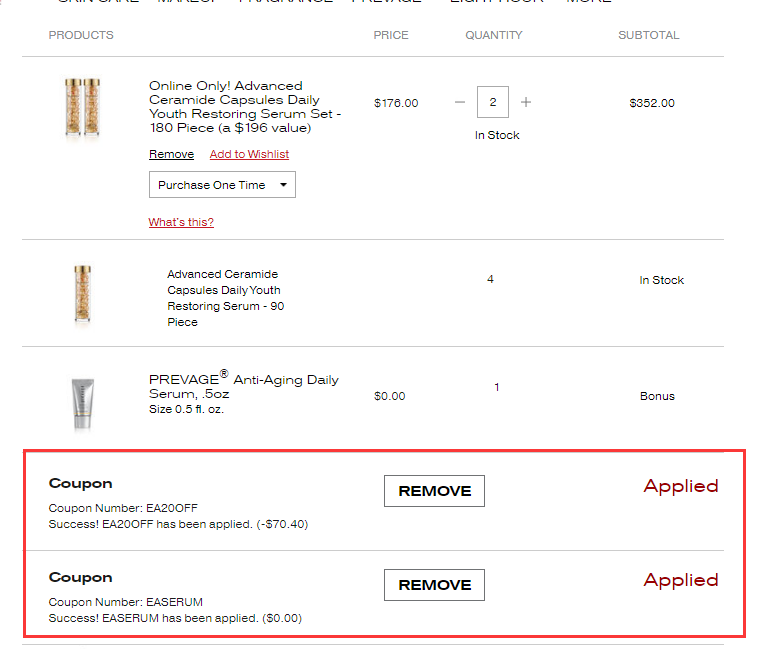
Task: Click the $352.00 subtotal amount
Action: pyautogui.click(x=652, y=103)
